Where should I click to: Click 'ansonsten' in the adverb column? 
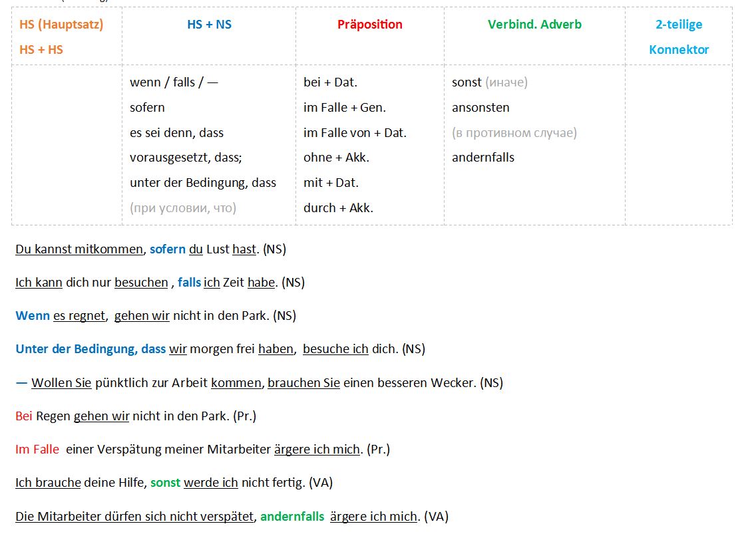[480, 108]
